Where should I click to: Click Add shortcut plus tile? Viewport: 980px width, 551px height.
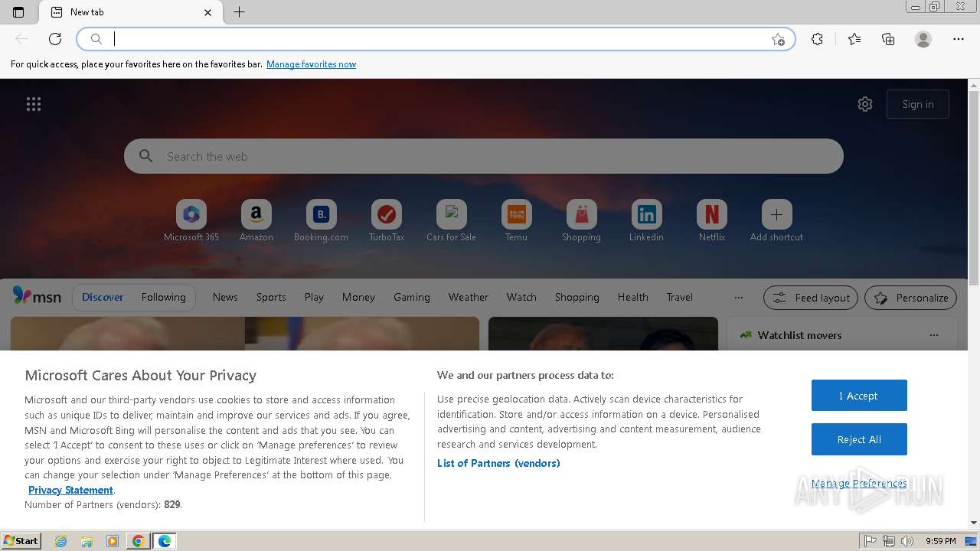click(x=777, y=221)
